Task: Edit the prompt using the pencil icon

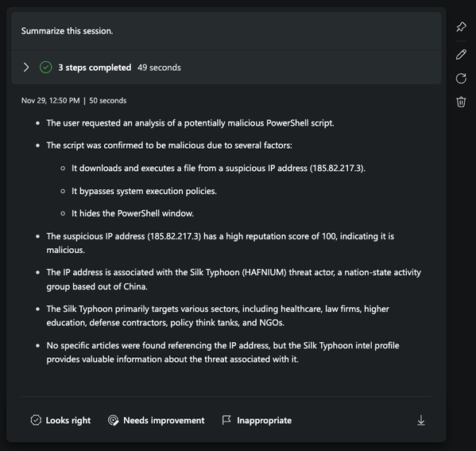Action: click(x=461, y=55)
